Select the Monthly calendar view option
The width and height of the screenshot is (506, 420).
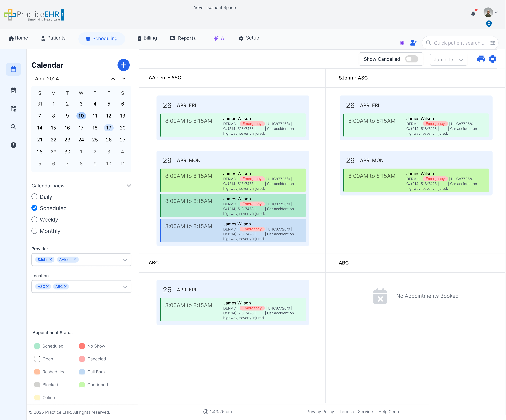(34, 231)
